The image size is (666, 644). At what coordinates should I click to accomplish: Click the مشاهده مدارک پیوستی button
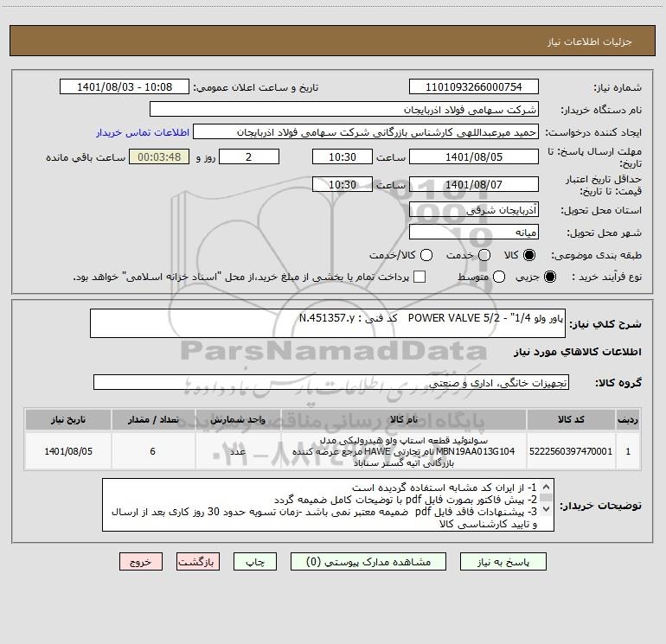368,562
